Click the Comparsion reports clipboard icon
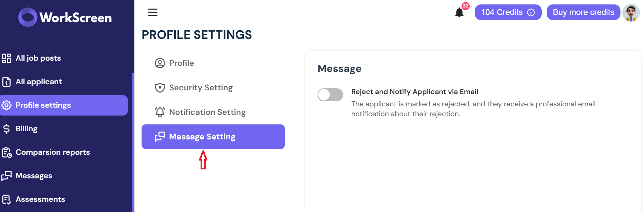Image resolution: width=644 pixels, height=212 pixels. (x=7, y=152)
